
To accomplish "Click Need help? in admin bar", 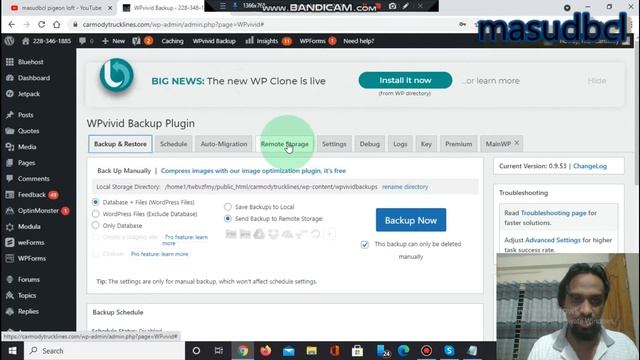I will (359, 41).
